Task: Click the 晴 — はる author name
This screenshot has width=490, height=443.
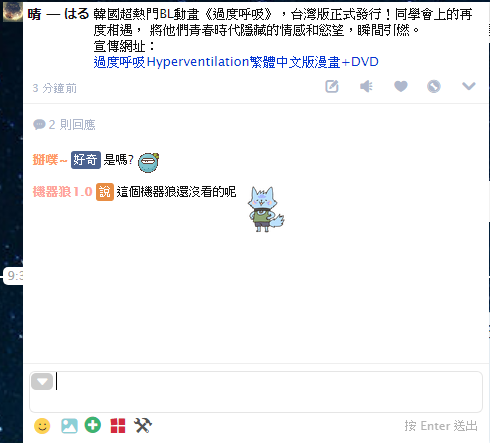Action: pos(58,14)
